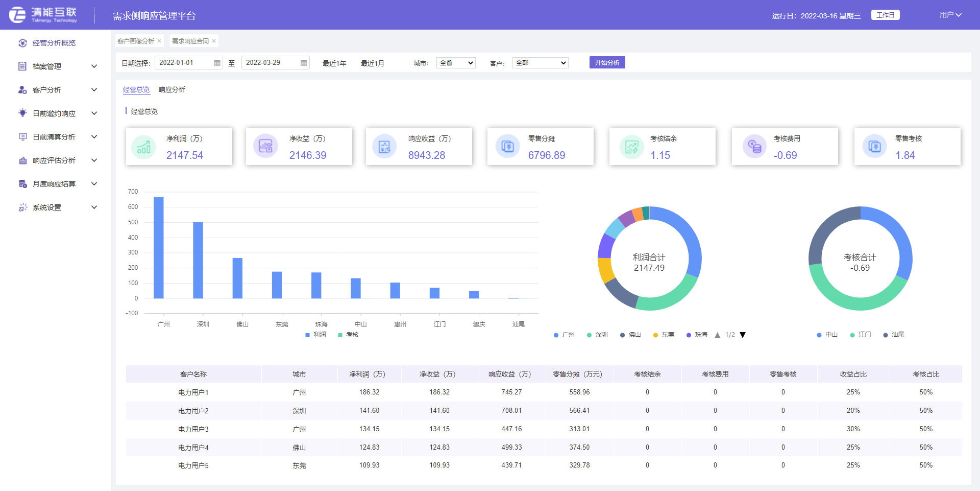Open the 城市 dropdown
This screenshot has width=980, height=491.
[456, 63]
